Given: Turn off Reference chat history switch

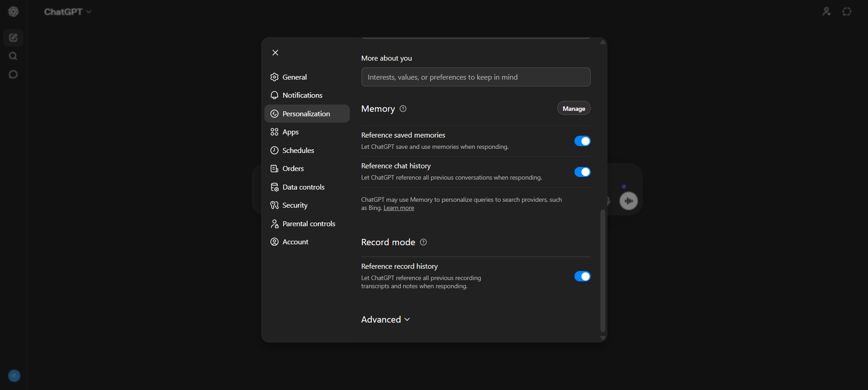Looking at the screenshot, I should click(582, 172).
